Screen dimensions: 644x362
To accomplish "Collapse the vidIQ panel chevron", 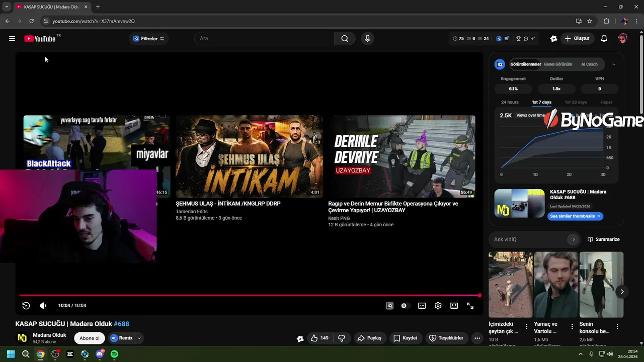I will 614,64.
